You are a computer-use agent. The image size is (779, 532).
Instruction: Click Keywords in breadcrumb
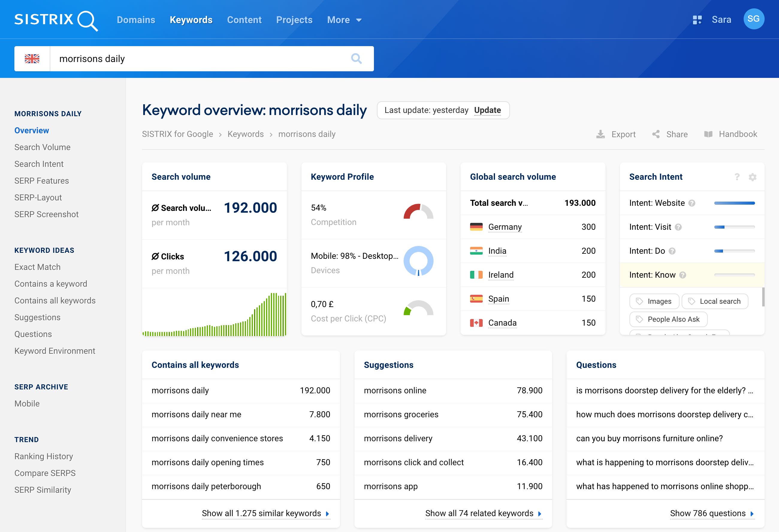tap(245, 134)
